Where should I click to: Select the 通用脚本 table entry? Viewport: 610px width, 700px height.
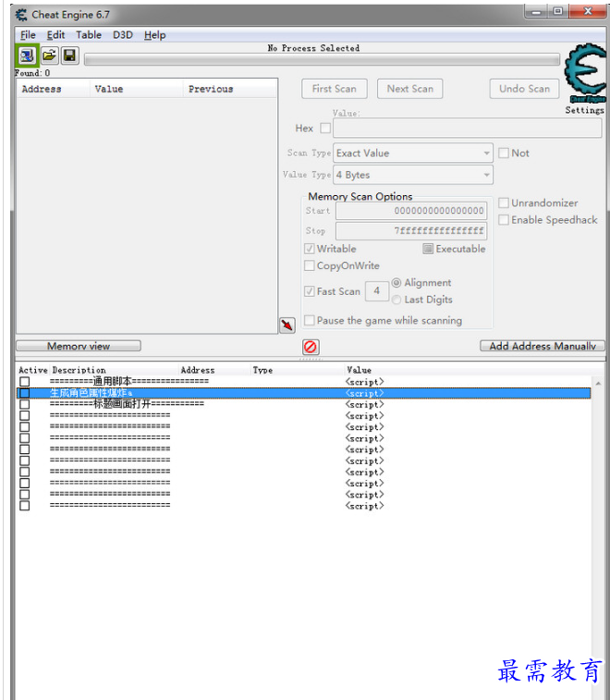(303, 382)
